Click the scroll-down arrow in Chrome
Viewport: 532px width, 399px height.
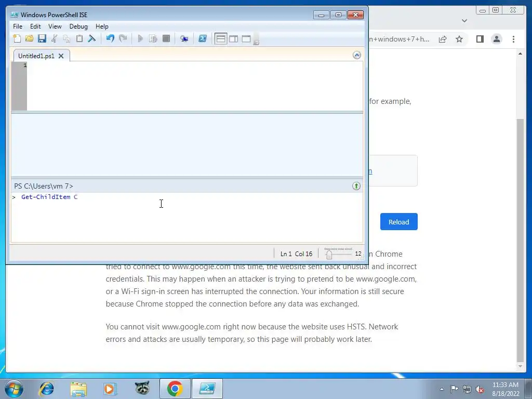520,366
